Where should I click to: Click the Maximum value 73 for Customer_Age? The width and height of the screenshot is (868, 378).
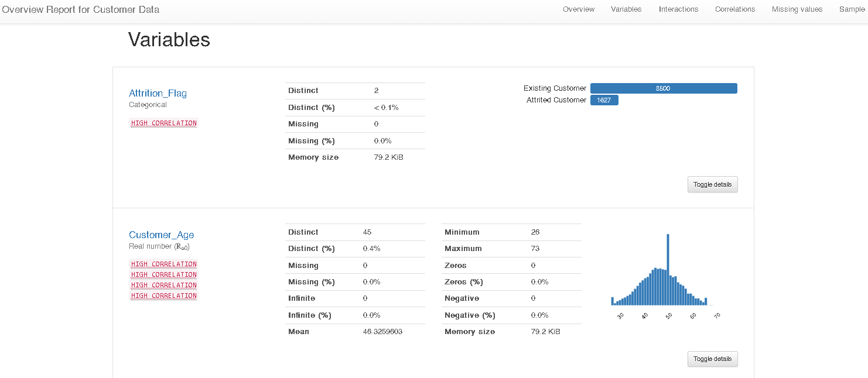pyautogui.click(x=535, y=249)
